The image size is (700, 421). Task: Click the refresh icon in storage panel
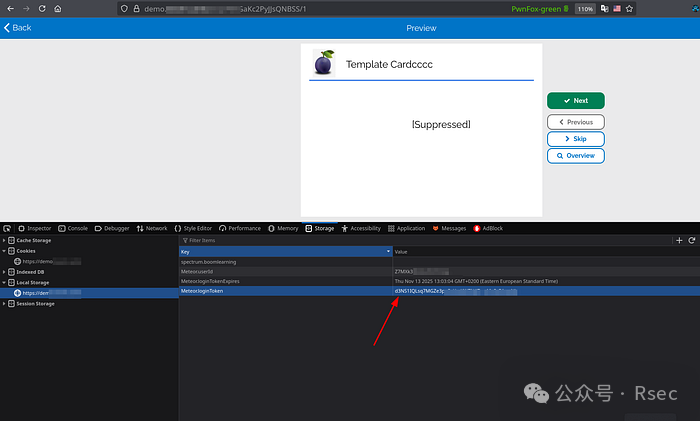pyautogui.click(x=691, y=240)
